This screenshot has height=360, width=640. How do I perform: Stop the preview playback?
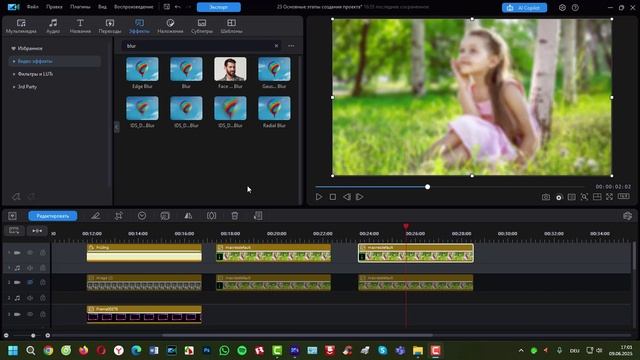point(333,197)
